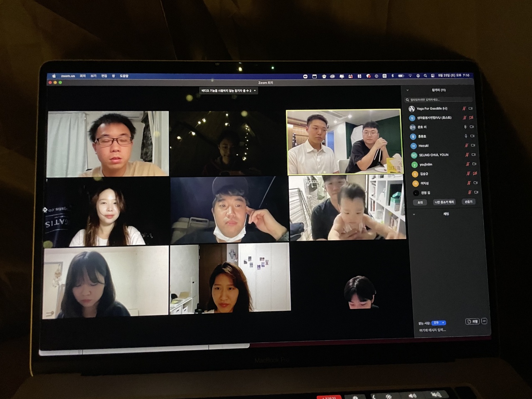
Task: Click youjinlim's muted mic icon
Action: point(468,164)
